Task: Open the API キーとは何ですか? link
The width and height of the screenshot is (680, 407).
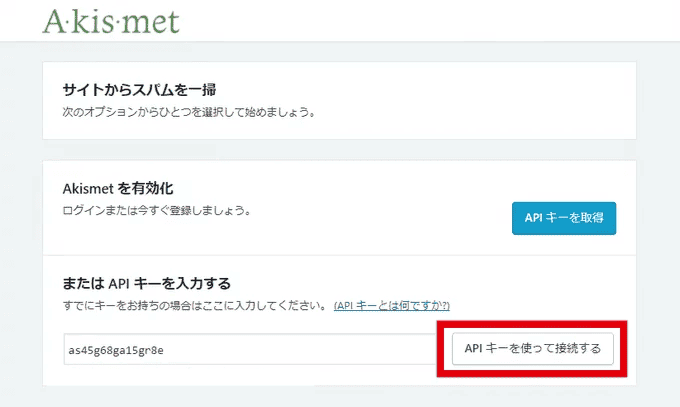Action: pos(392,305)
